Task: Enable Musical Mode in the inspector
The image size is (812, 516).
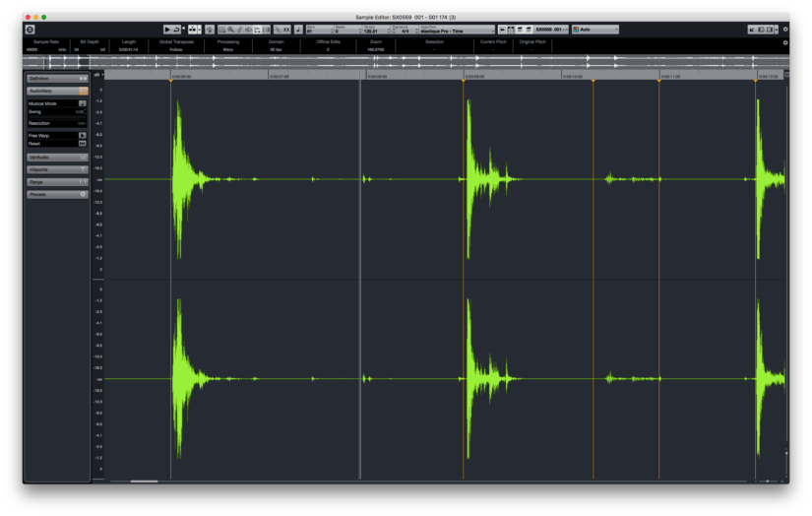Action: [x=82, y=103]
